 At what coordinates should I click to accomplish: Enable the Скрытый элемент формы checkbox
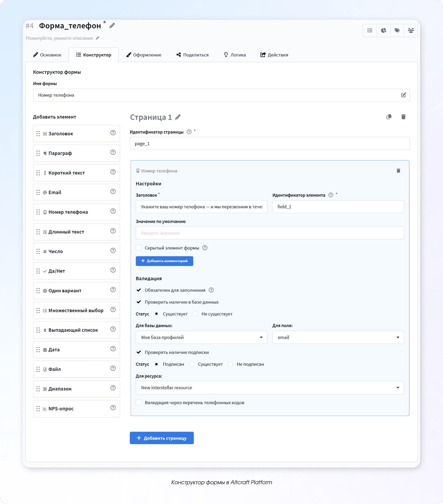(x=139, y=248)
